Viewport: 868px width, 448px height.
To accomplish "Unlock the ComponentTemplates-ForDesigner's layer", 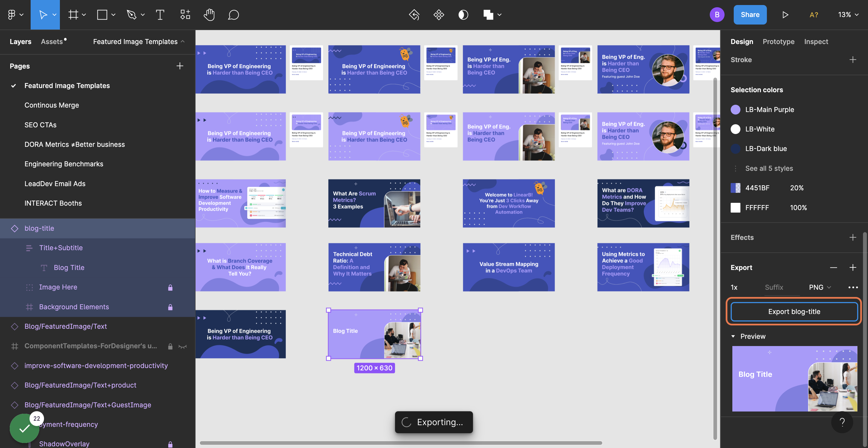I will click(170, 346).
